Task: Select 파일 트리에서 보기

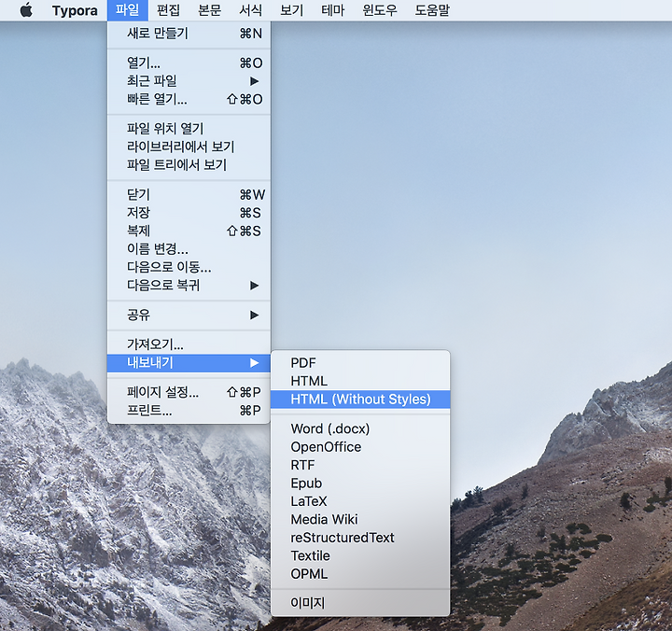Action: pyautogui.click(x=189, y=164)
